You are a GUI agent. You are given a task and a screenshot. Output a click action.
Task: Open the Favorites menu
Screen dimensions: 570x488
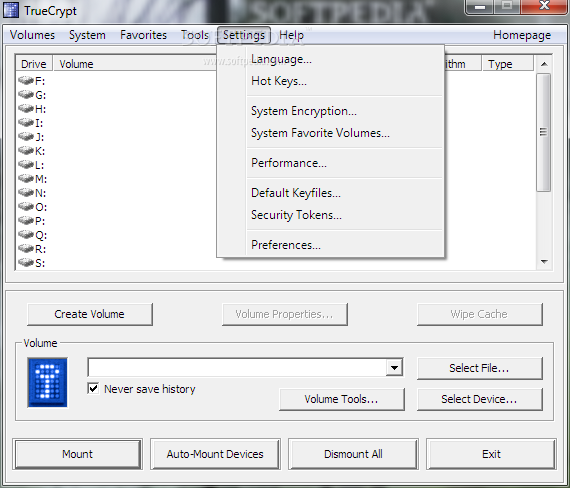coord(143,35)
